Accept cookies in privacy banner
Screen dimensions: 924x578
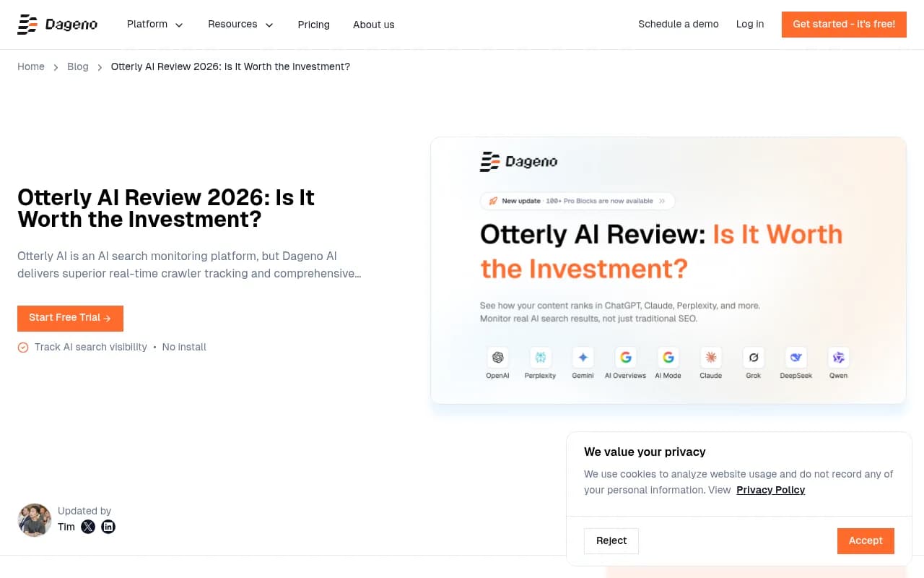[x=866, y=541]
